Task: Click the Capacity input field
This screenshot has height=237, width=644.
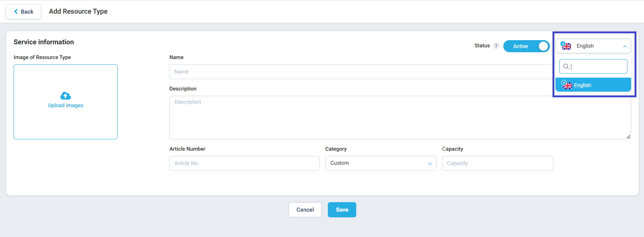Action: tap(497, 163)
